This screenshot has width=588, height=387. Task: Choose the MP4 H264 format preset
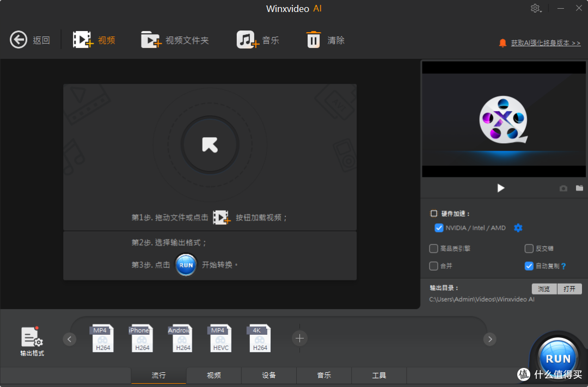coord(102,338)
